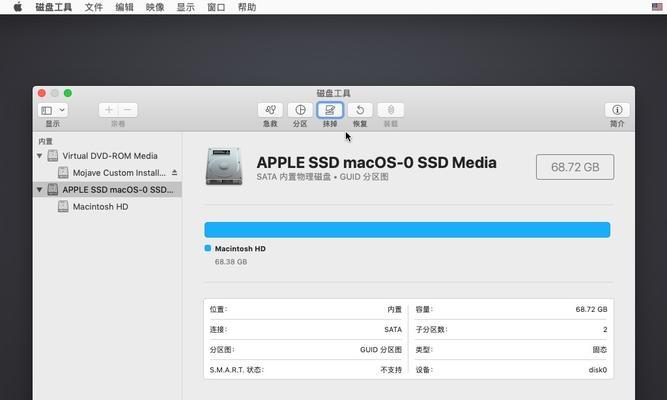
Task: Click the blue partition usage bar
Action: point(407,230)
